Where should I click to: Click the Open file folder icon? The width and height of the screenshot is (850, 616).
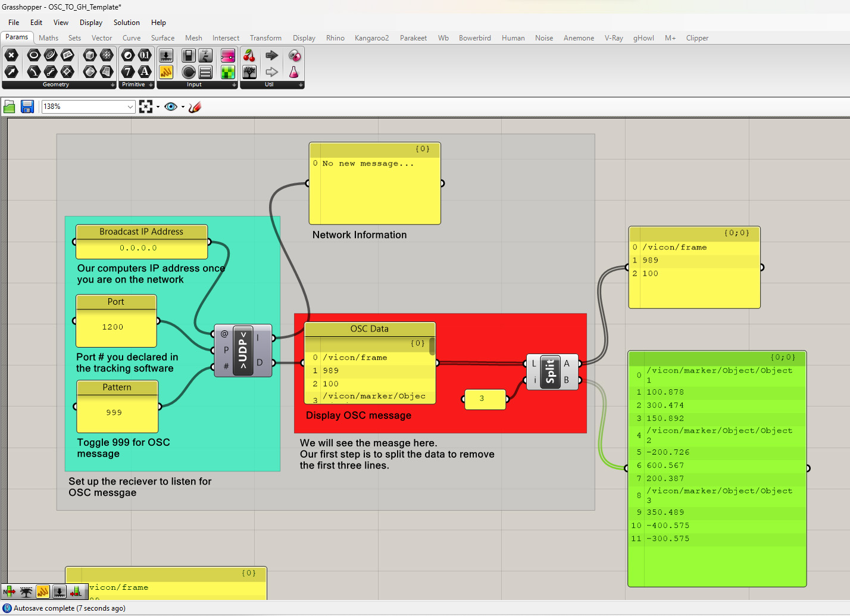10,107
